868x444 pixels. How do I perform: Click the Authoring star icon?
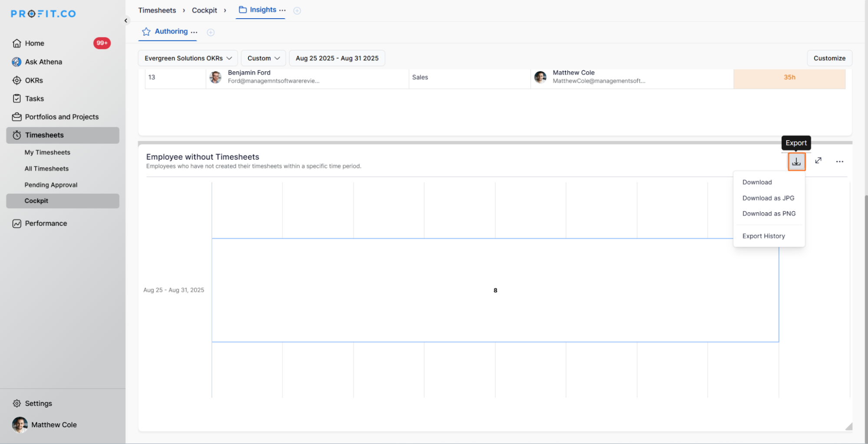click(x=146, y=32)
